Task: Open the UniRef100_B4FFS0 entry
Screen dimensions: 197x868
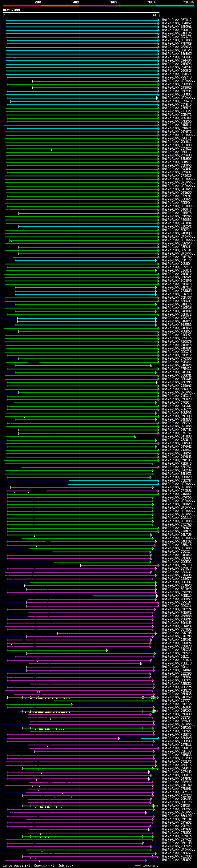Action: (x=177, y=33)
